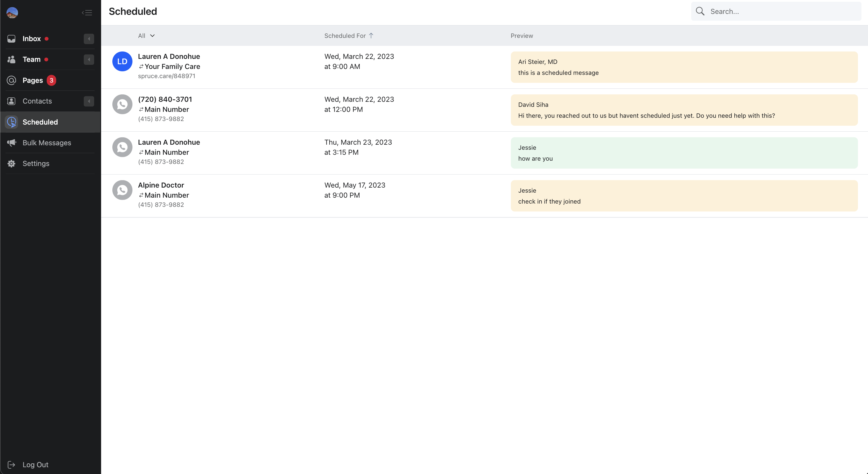Click the phone avatar for Alpine Doctor
Image resolution: width=868 pixels, height=474 pixels.
[x=122, y=190]
